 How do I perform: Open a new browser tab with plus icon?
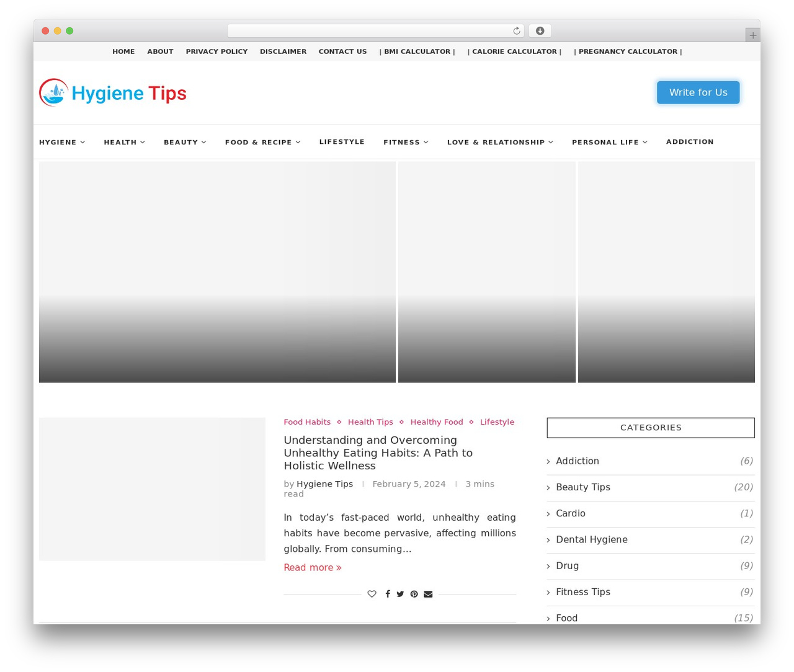coord(752,35)
